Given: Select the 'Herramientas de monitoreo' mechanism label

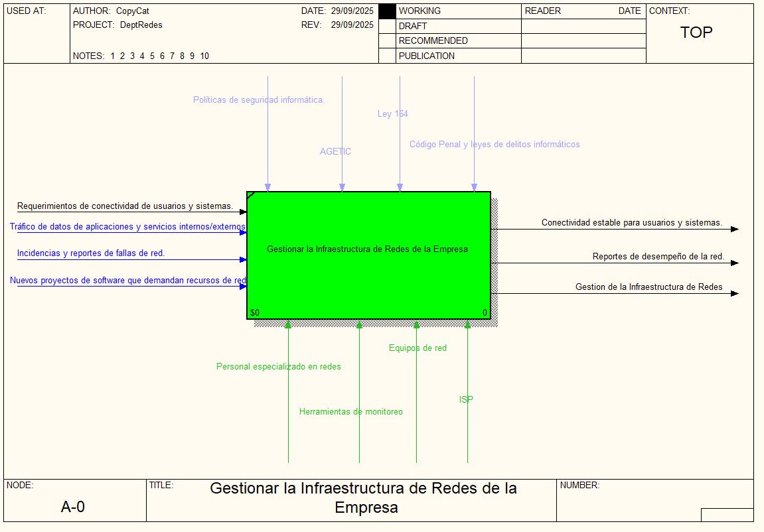Looking at the screenshot, I should point(350,412).
